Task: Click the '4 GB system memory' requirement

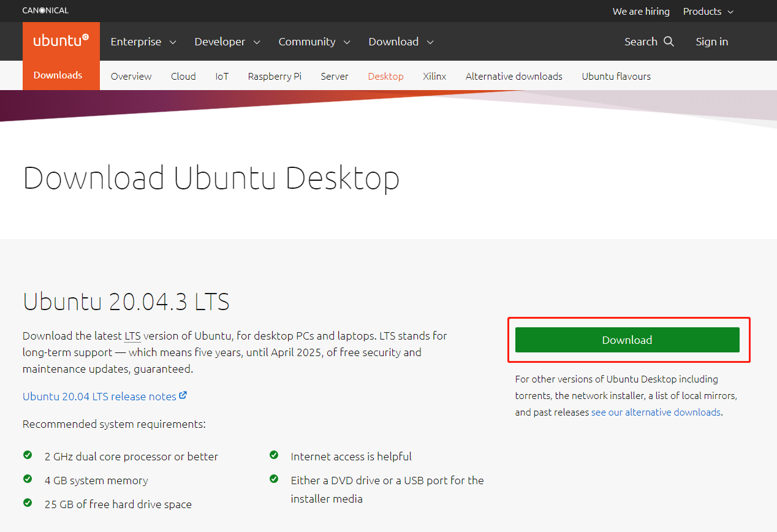Action: point(96,481)
